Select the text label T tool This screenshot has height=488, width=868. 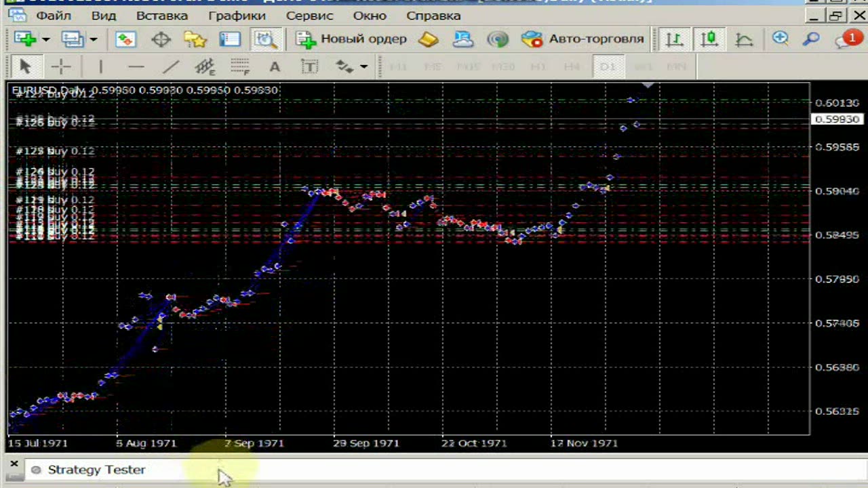pos(309,66)
